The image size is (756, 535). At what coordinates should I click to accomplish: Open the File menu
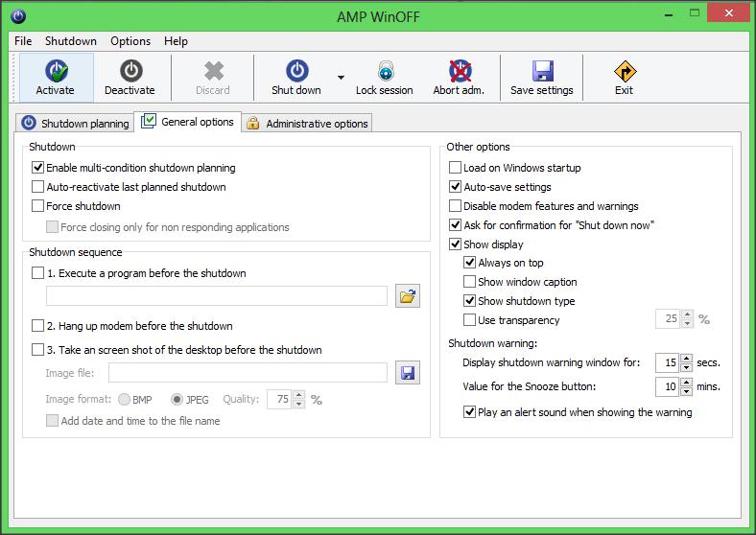[x=23, y=41]
